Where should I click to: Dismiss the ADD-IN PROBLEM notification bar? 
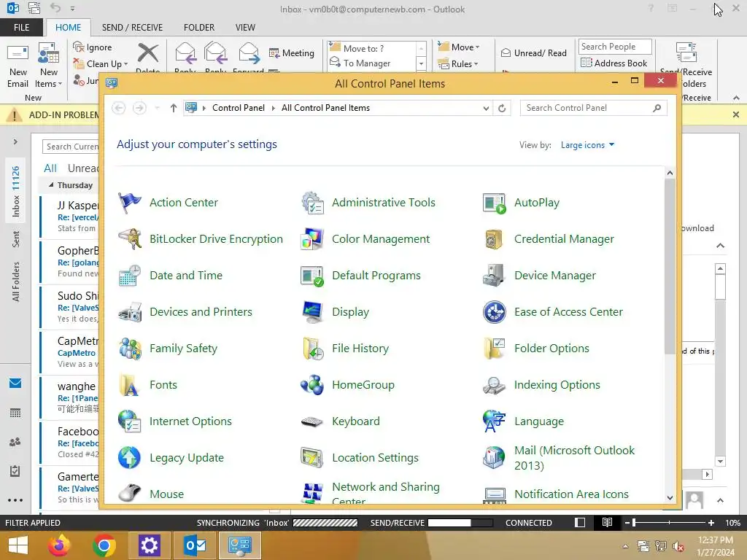[736, 114]
